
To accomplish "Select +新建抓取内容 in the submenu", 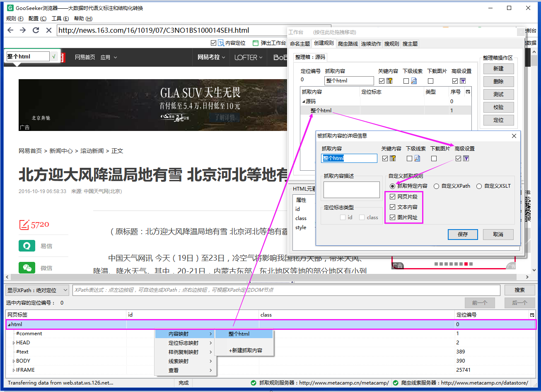I will click(x=246, y=350).
